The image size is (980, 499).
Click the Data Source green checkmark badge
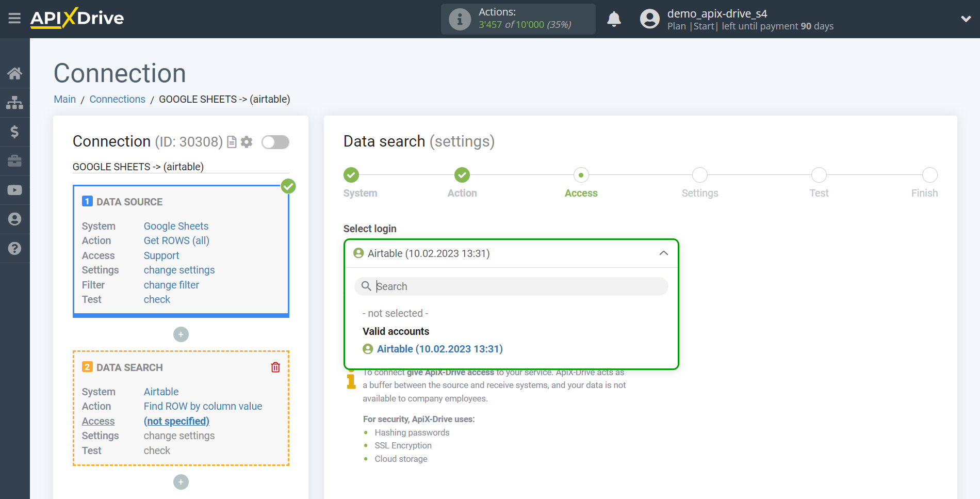pos(288,186)
